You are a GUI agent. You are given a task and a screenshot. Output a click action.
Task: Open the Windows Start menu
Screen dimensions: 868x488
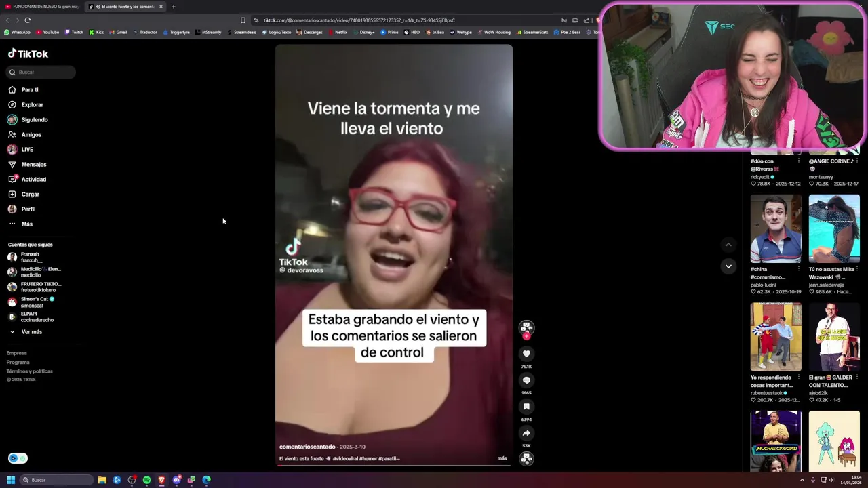click(x=11, y=480)
